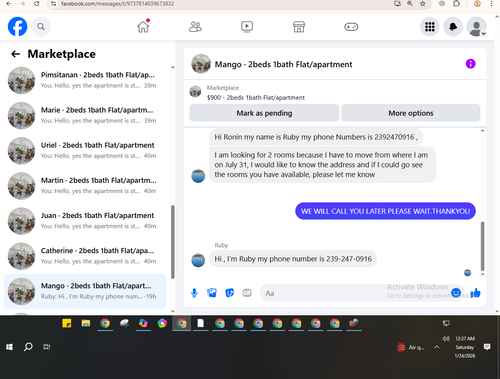This screenshot has width=500, height=379.
Task: Click the More options button
Action: pyautogui.click(x=411, y=113)
